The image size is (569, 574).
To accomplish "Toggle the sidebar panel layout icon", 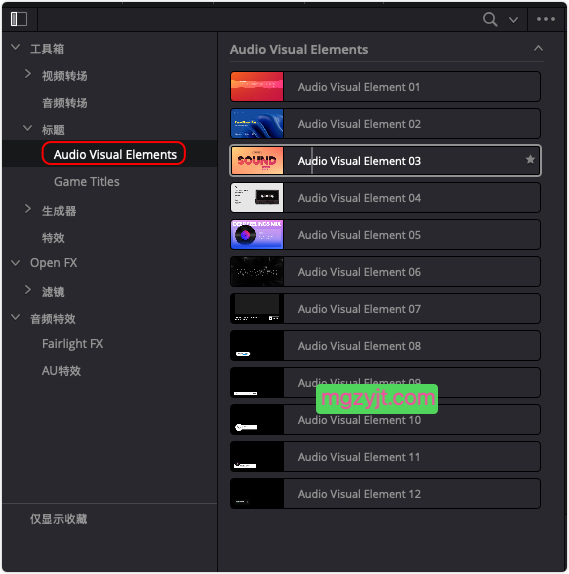I will point(19,19).
